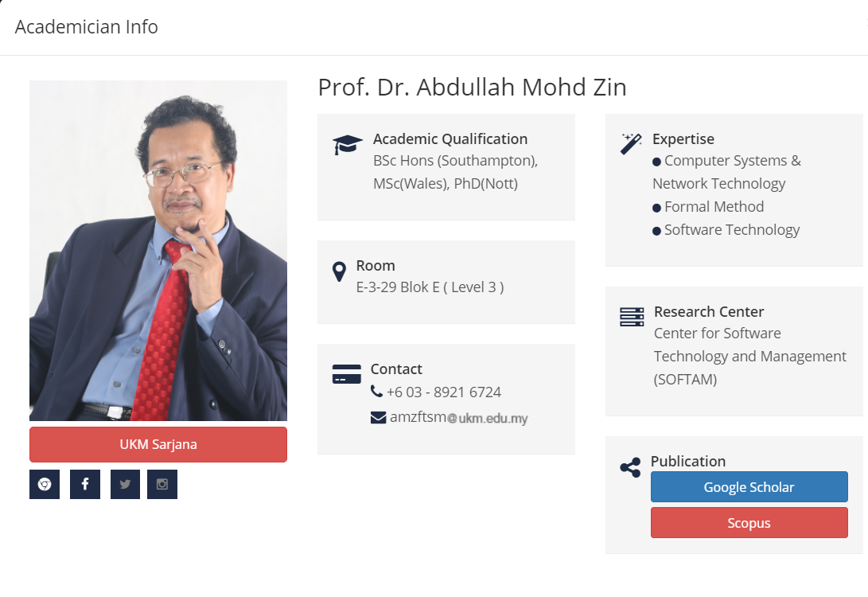Open the Twitter profile icon
This screenshot has height=597, width=868.
(x=125, y=485)
